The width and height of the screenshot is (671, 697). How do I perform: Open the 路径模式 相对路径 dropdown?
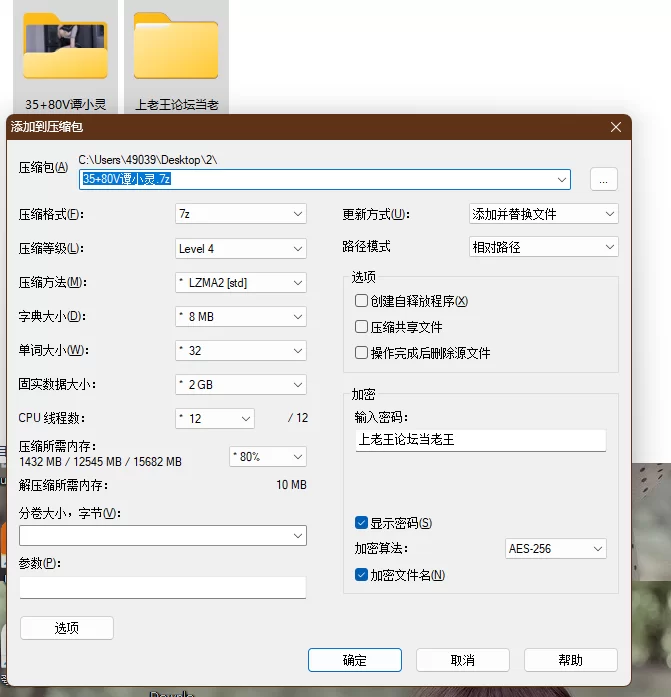click(543, 247)
